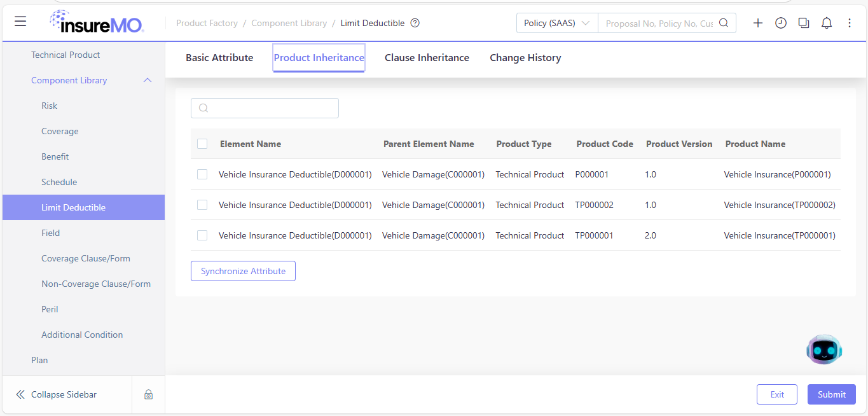This screenshot has width=868, height=416.
Task: Open Additional Condition in the sidebar
Action: 82,335
